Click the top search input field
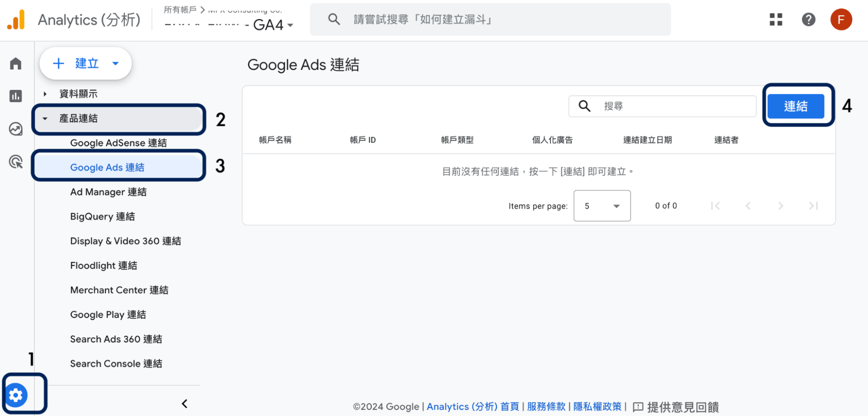868x416 pixels. pyautogui.click(x=490, y=19)
